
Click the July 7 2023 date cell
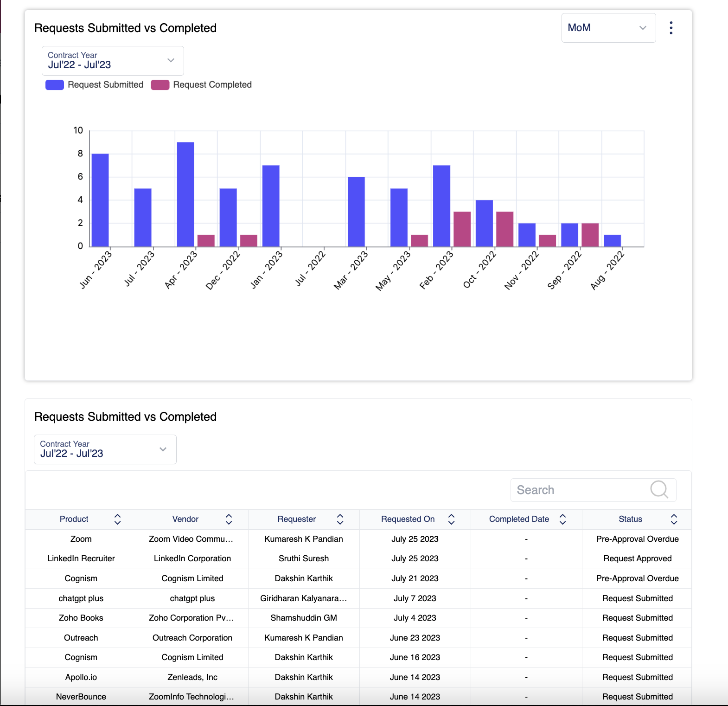tap(415, 598)
